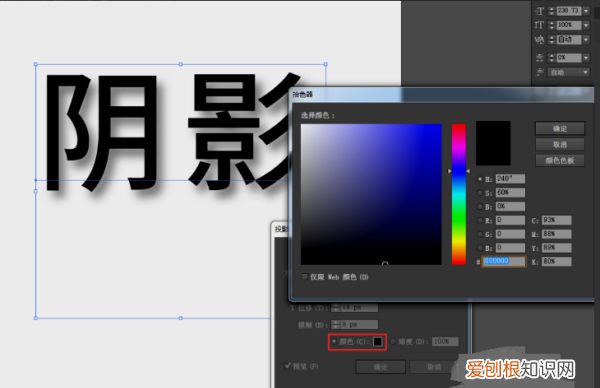Open the font size dropdown
Image resolution: width=600 pixels, height=388 pixels.
pos(586,11)
